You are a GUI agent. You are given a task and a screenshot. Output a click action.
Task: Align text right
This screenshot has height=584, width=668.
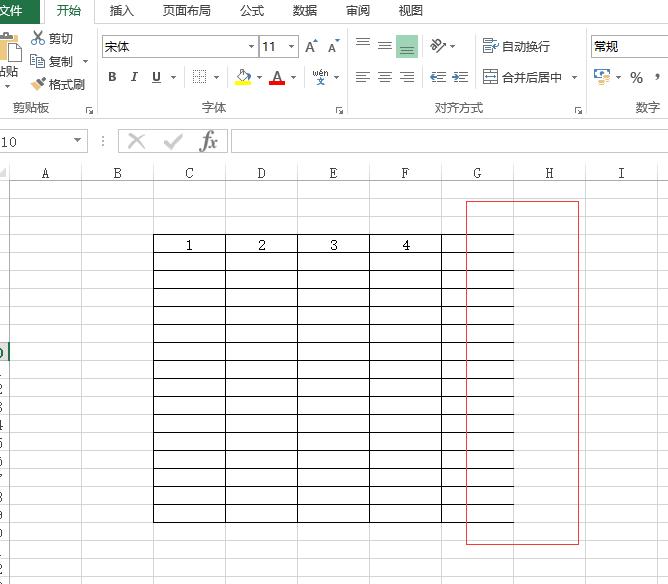407,77
